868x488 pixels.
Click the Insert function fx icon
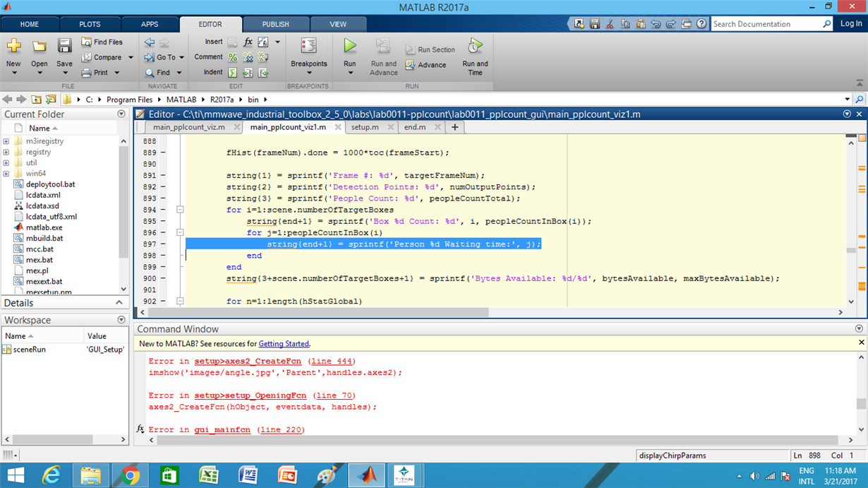point(248,42)
